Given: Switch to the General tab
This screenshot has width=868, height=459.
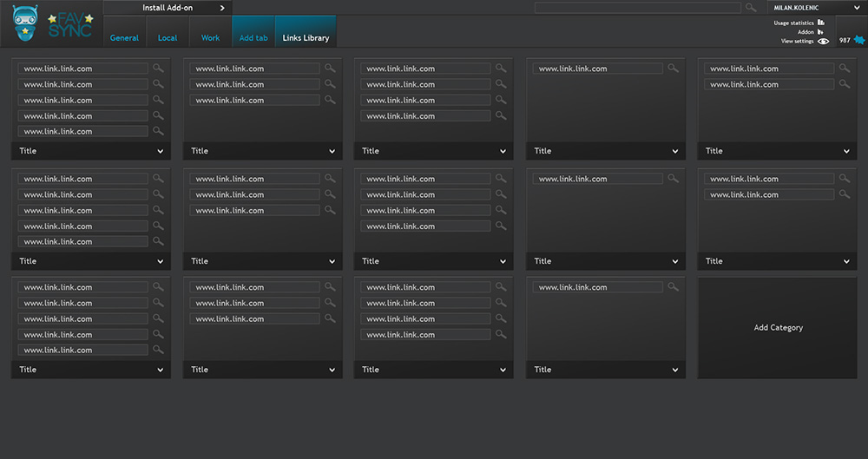Looking at the screenshot, I should click(x=124, y=38).
